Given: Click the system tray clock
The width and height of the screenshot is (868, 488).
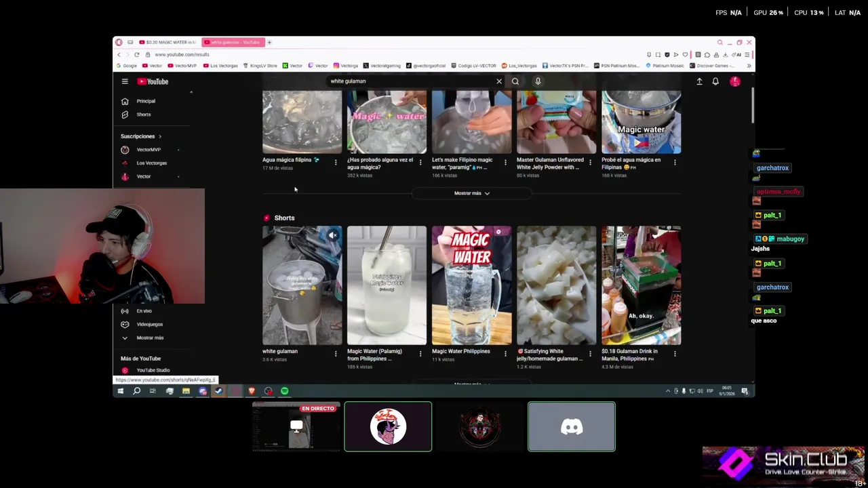Looking at the screenshot, I should click(x=728, y=391).
